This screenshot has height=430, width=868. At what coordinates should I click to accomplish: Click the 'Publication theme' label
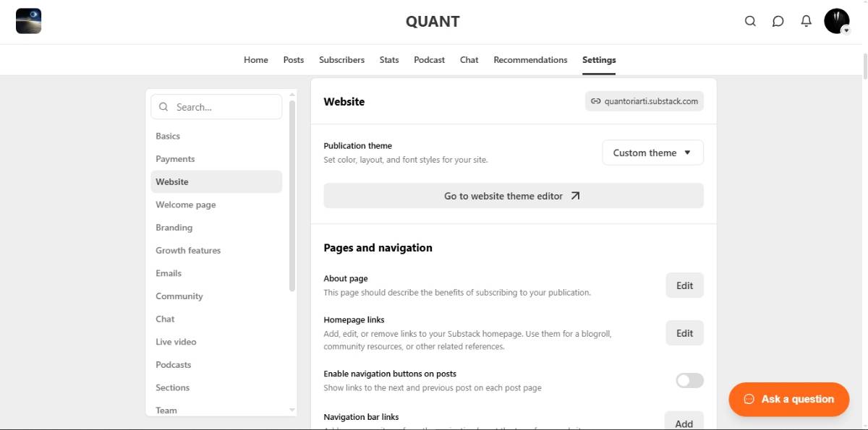coord(357,145)
